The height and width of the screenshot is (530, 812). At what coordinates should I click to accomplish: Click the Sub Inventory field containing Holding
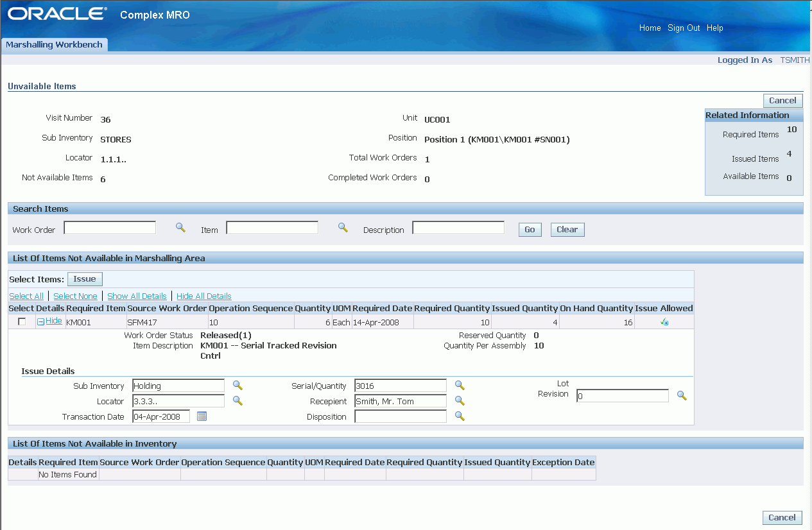[178, 386]
